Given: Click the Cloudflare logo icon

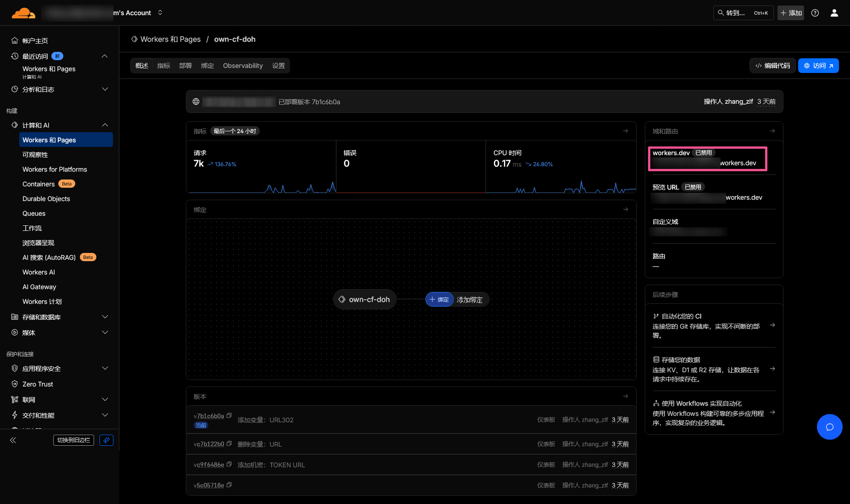Looking at the screenshot, I should click(23, 13).
